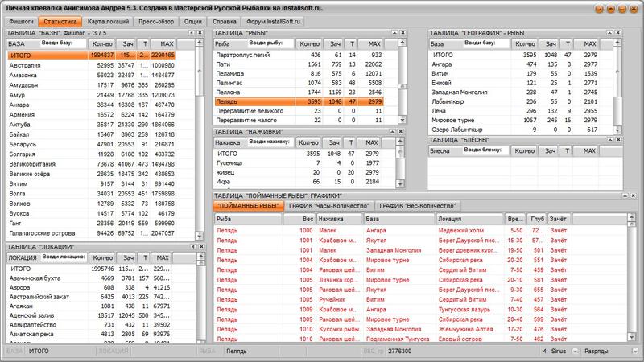Click the Зачёт column header in caught fish table

(559, 218)
